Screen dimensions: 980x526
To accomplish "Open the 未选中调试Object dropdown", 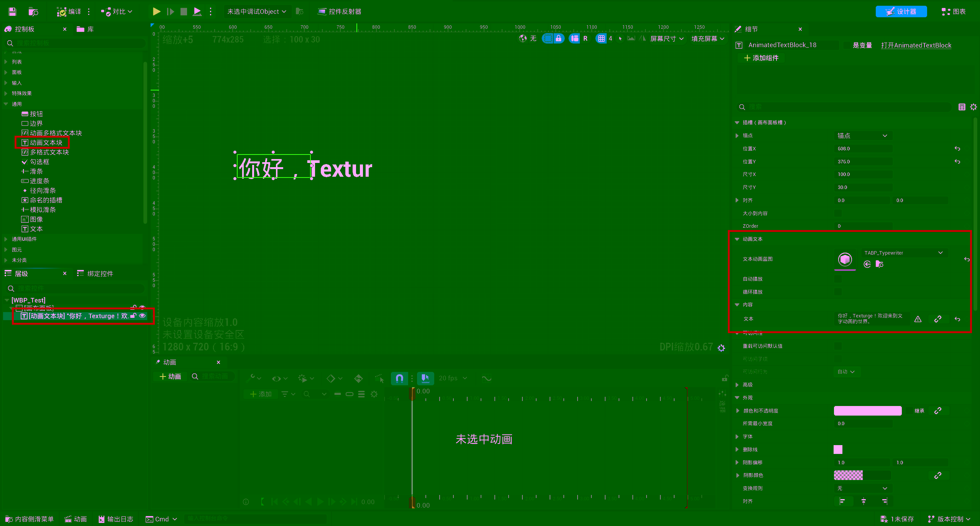I will click(x=257, y=12).
